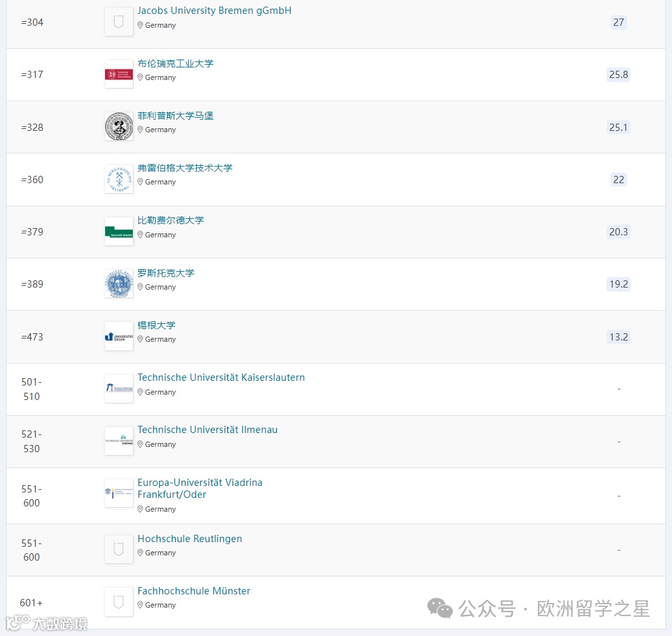672x636 pixels.
Task: Click the rank =317
Action: (32, 75)
